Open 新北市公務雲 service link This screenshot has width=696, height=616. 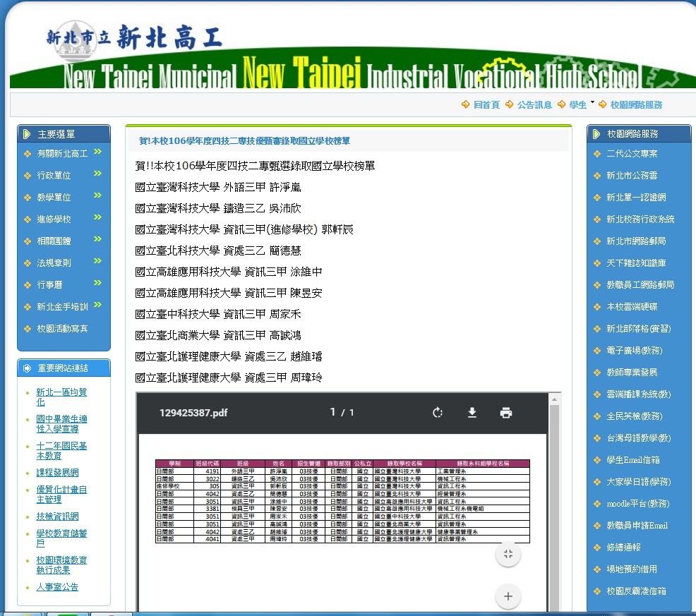click(632, 175)
